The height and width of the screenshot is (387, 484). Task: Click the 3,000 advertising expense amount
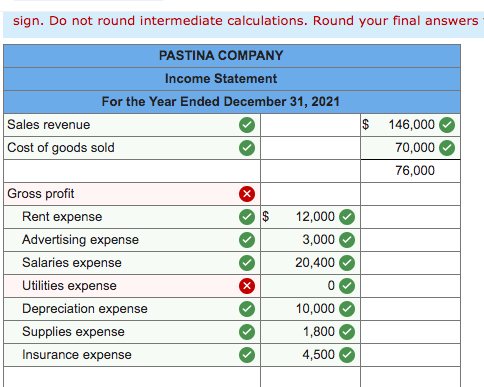[x=319, y=240]
